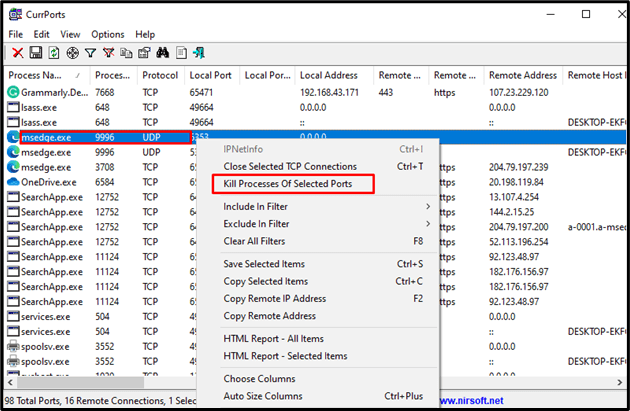This screenshot has height=411, width=630.
Task: Open the Edit menu
Action: click(x=41, y=35)
